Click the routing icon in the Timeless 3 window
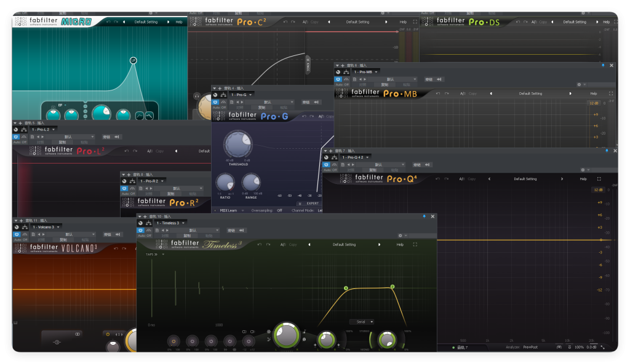This screenshot has height=364, width=630. point(149,223)
